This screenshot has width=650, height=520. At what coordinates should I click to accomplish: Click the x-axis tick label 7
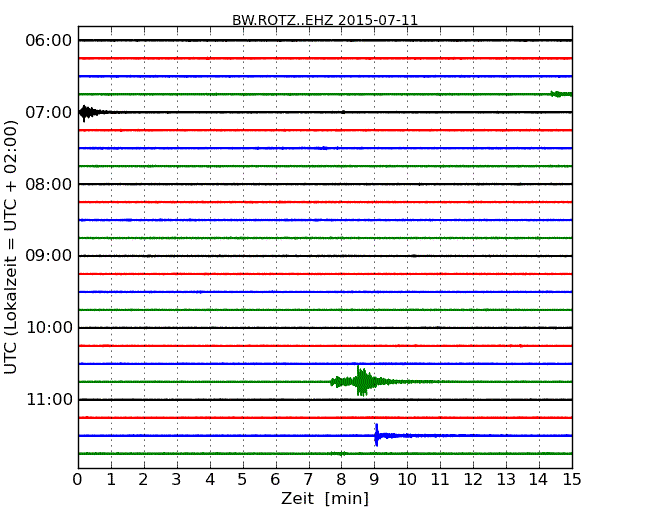pos(308,480)
